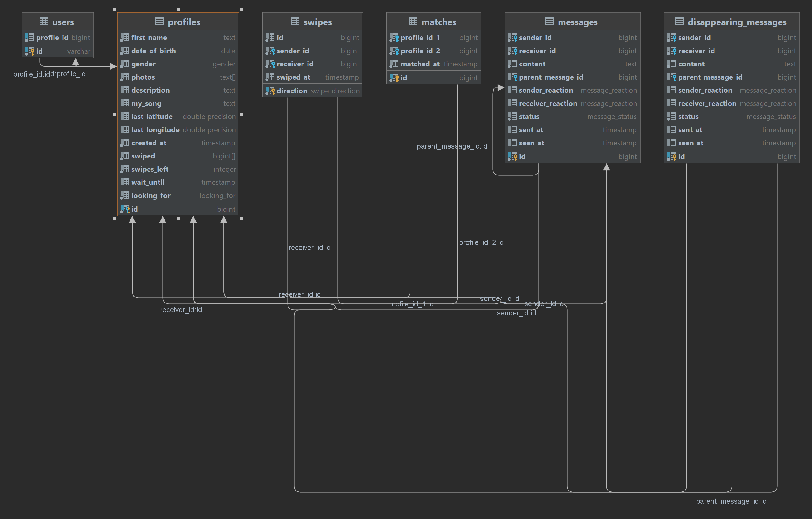Viewport: 812px width, 519px height.
Task: Click the foreign key icon of users profile_id
Action: coord(29,38)
